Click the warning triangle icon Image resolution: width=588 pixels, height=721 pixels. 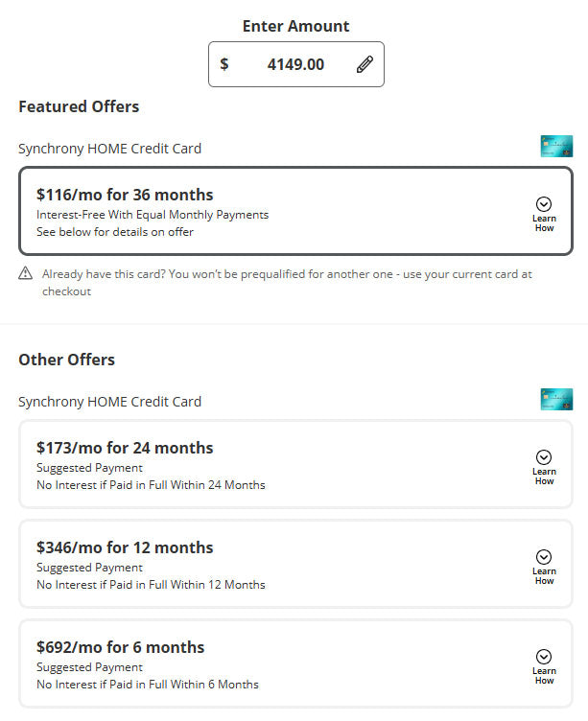[x=26, y=274]
